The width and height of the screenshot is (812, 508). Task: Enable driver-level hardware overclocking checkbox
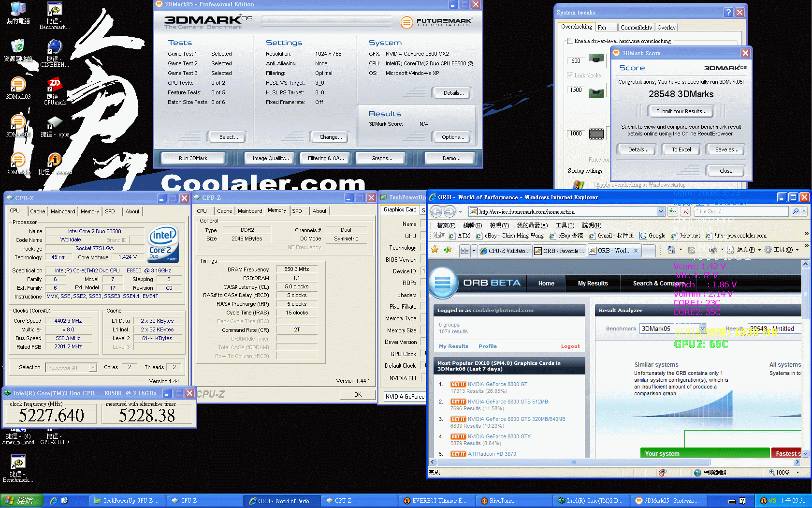(570, 41)
